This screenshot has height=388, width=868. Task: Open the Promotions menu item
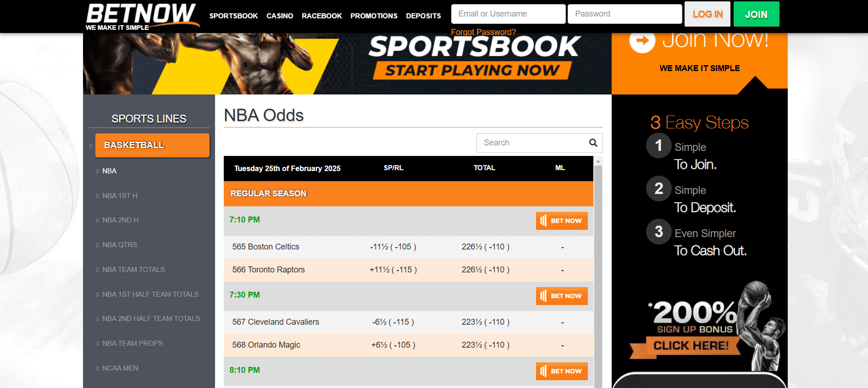tap(374, 16)
